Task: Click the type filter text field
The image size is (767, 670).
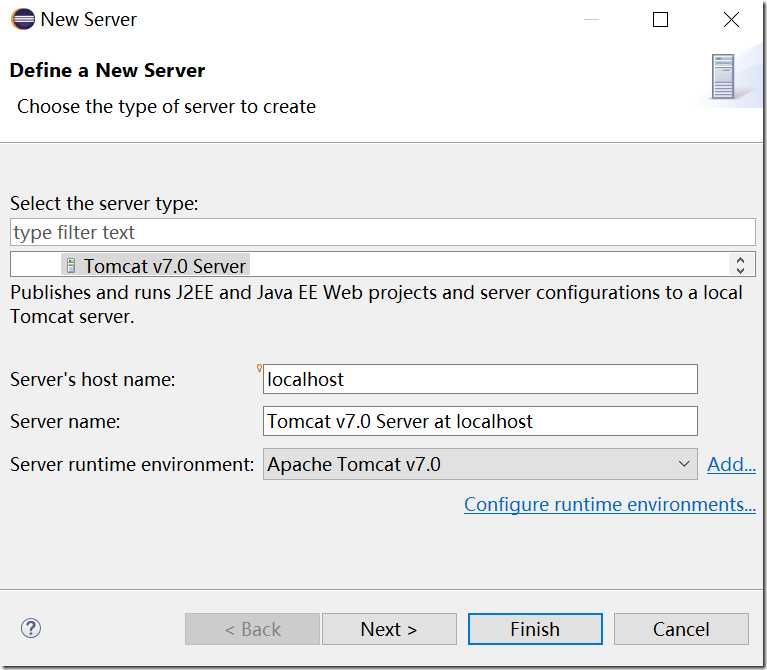Action: 383,232
